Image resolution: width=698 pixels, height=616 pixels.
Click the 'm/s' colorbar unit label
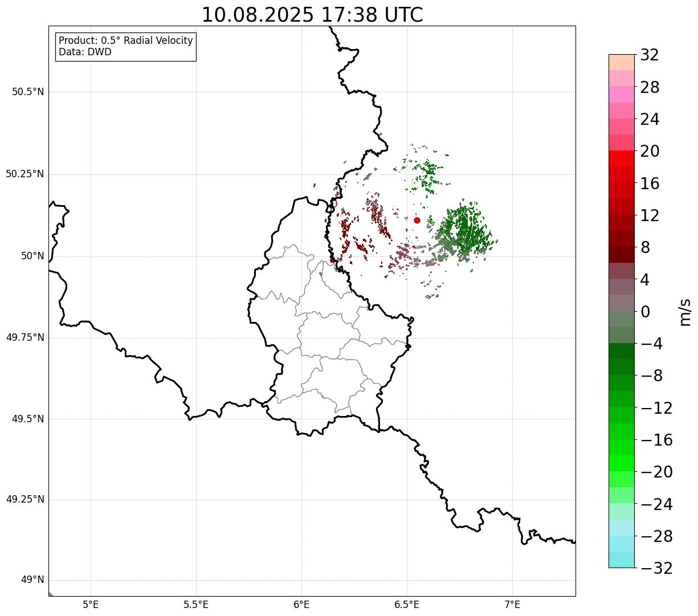pos(685,312)
